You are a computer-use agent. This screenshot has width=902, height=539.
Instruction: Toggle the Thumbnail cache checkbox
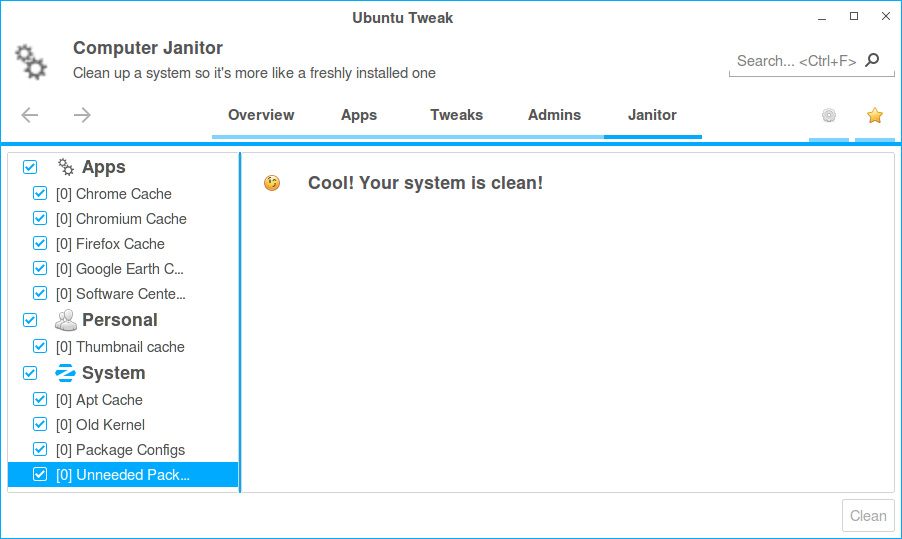40,346
